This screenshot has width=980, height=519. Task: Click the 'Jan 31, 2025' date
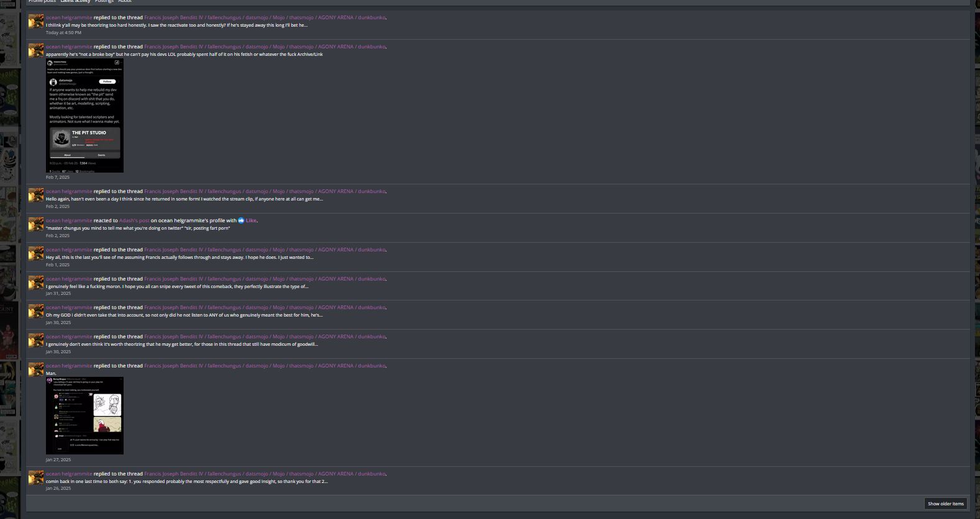[x=58, y=293]
